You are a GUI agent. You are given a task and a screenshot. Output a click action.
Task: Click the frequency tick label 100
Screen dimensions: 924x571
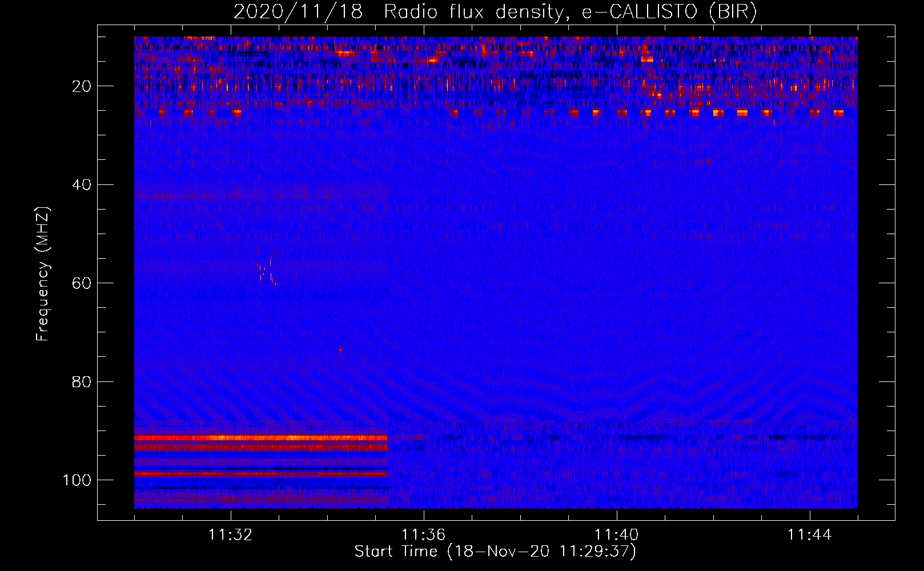pos(77,480)
